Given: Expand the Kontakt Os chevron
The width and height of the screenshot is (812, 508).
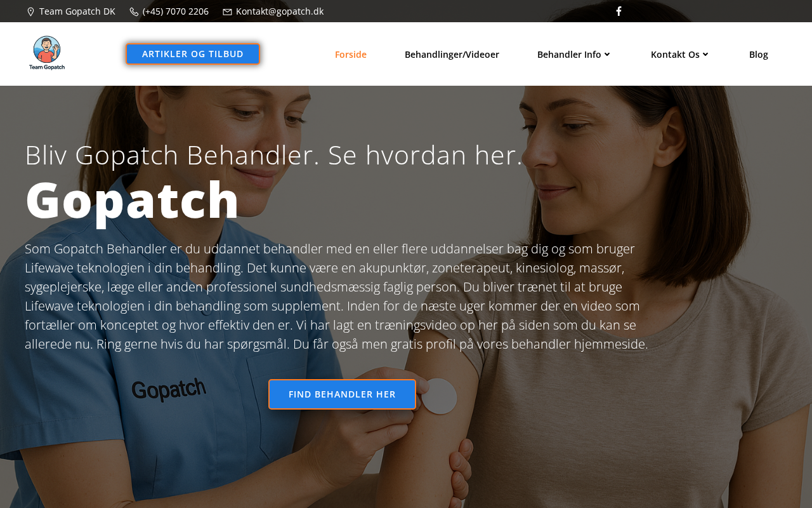Looking at the screenshot, I should pyautogui.click(x=705, y=55).
